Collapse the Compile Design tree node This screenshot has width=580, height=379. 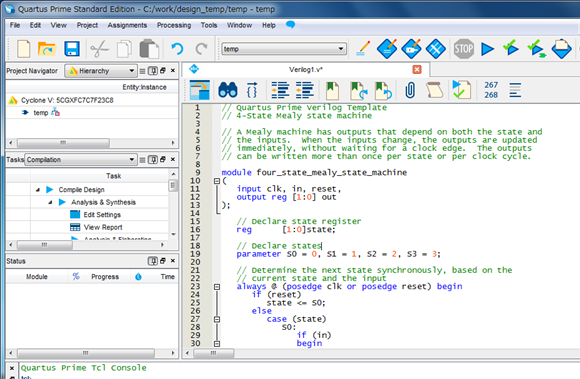pyautogui.click(x=38, y=190)
